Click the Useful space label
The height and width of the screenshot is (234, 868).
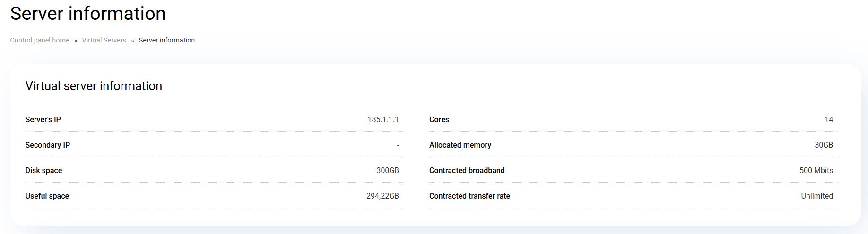47,196
